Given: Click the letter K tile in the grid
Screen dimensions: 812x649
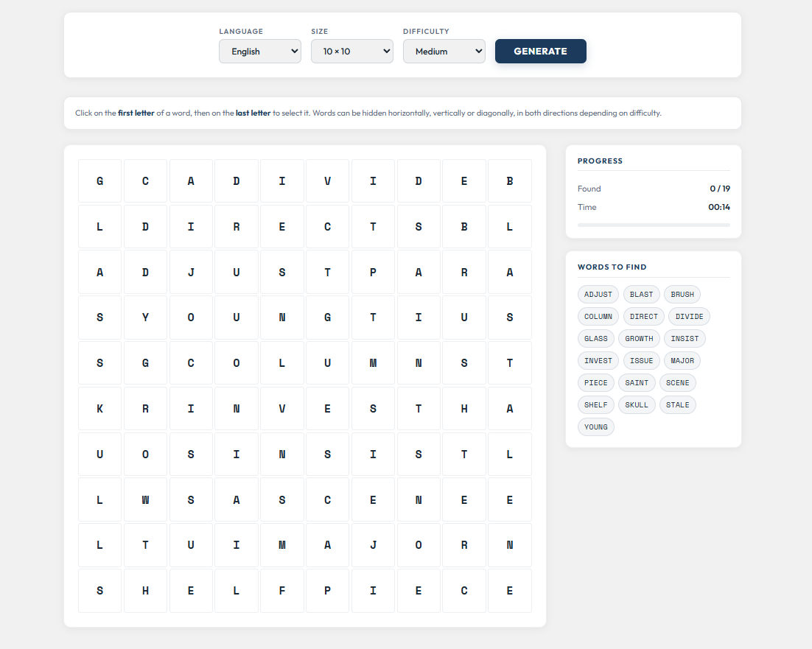Looking at the screenshot, I should pos(99,409).
